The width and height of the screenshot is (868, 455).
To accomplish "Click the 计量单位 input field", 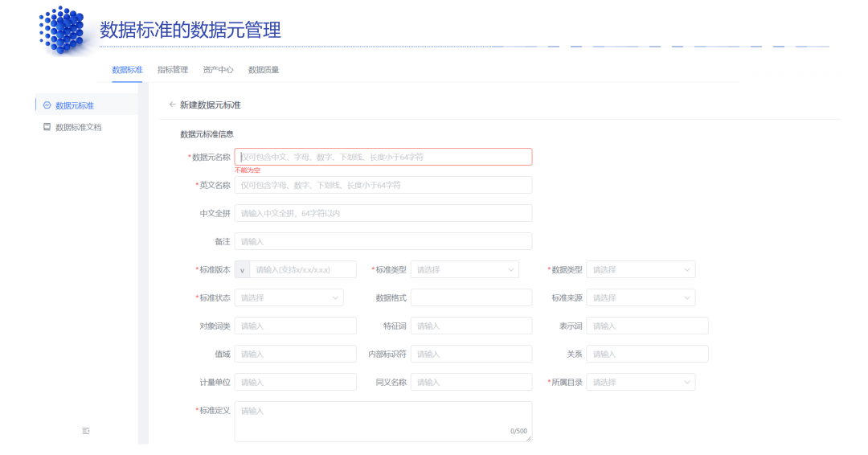I will pos(295,382).
